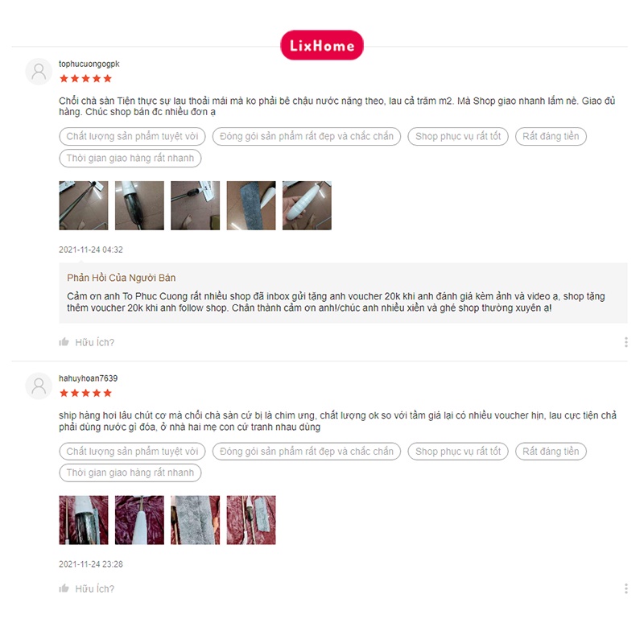The height and width of the screenshot is (644, 644).
Task: Open second review's first photo thumbnail
Action: click(x=84, y=520)
